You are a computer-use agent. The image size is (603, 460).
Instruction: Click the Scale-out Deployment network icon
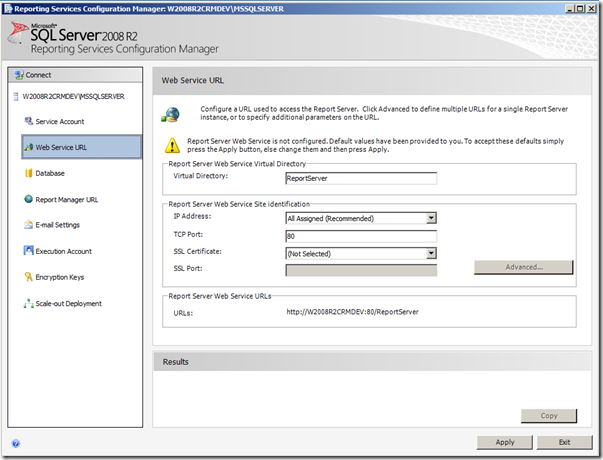point(28,303)
